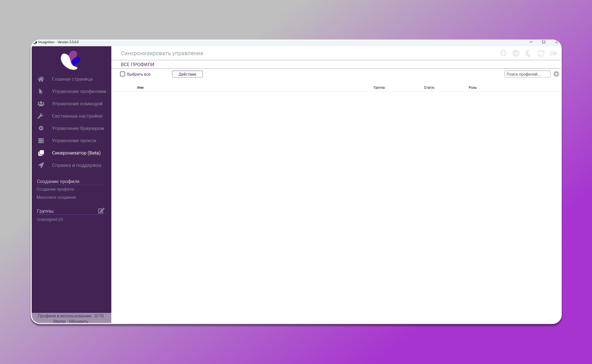This screenshot has height=364, width=592.
Task: Go to 'Управление профилями' menu item
Action: pos(79,91)
